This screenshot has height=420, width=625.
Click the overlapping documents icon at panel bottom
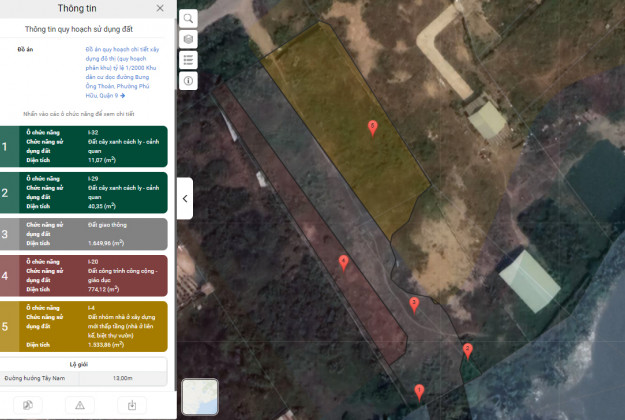pos(26,405)
